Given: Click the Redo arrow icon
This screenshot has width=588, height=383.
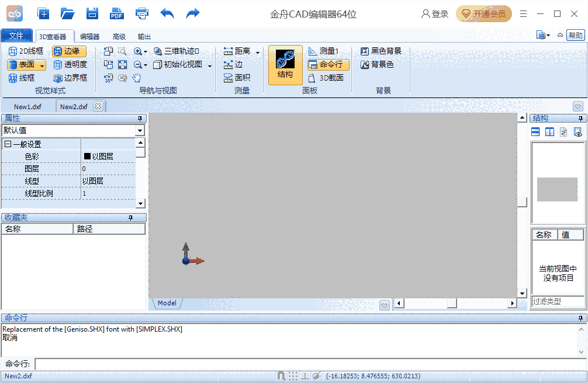Looking at the screenshot, I should click(193, 14).
